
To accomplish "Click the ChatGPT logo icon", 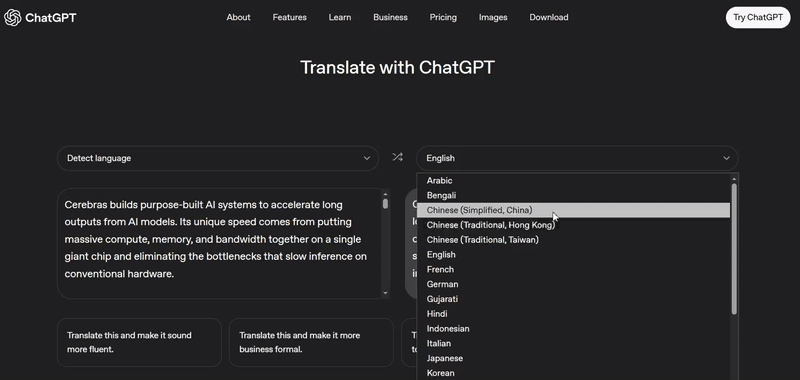I will click(x=12, y=17).
